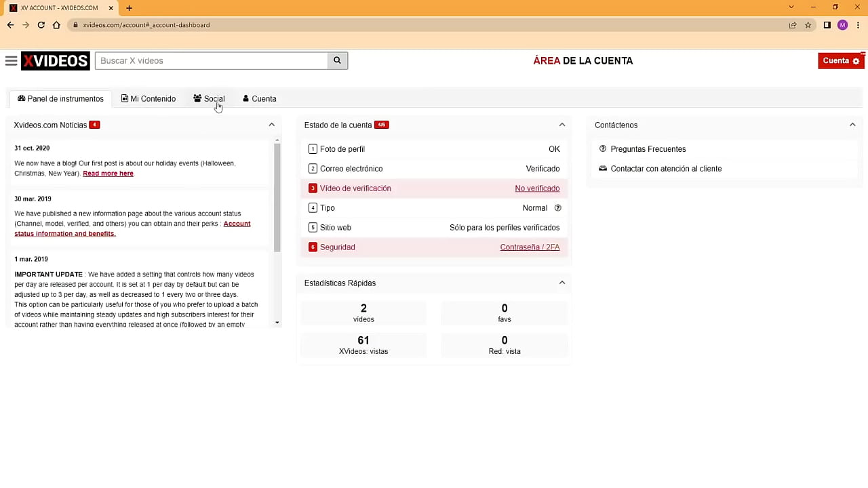Open the Chrome three-dot menu

point(859,25)
